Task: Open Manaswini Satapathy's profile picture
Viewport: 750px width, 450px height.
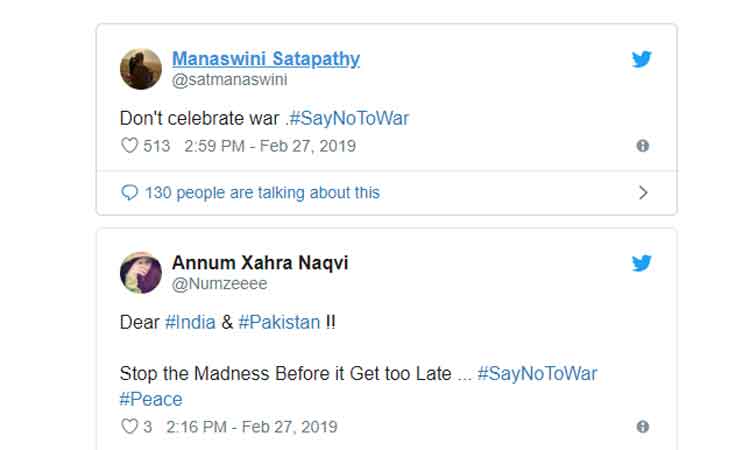Action: coord(141,69)
